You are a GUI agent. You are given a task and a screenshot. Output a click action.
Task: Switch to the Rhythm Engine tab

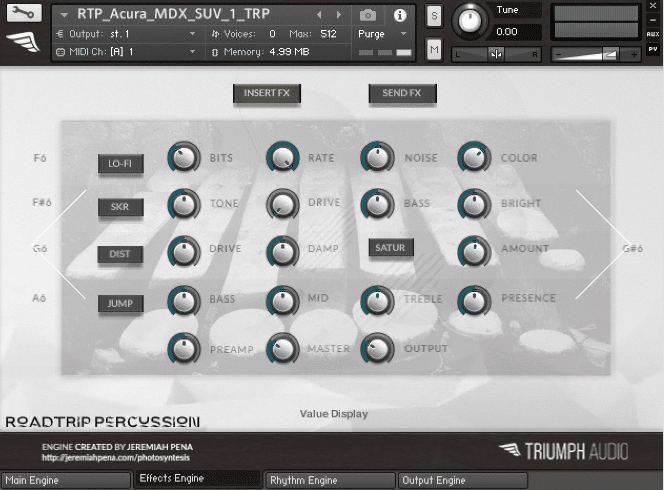pos(329,480)
